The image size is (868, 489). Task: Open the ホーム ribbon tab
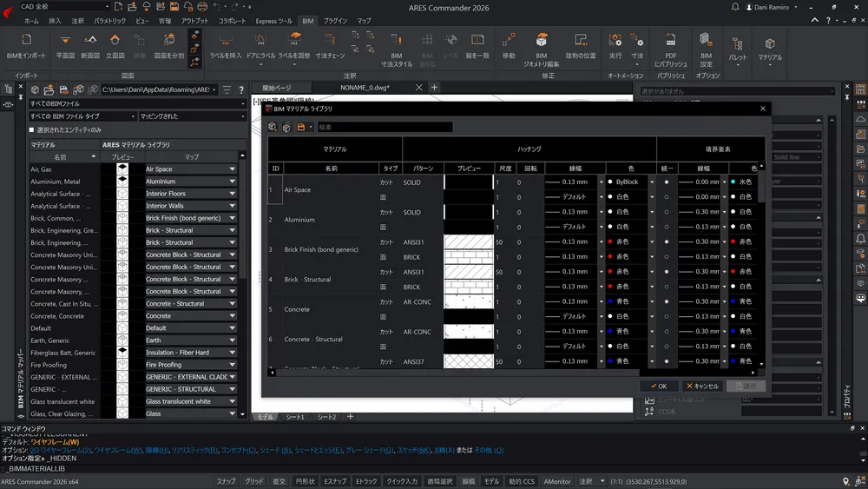(x=31, y=21)
